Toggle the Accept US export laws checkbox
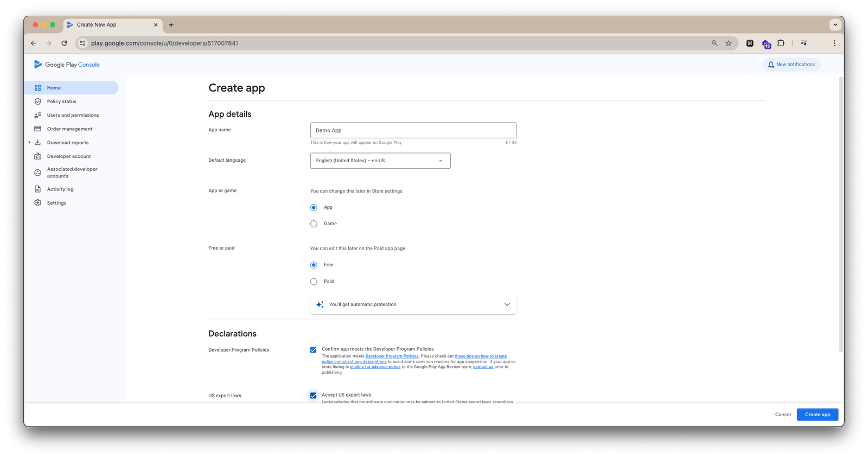Viewport: 868px width, 458px height. pos(314,396)
